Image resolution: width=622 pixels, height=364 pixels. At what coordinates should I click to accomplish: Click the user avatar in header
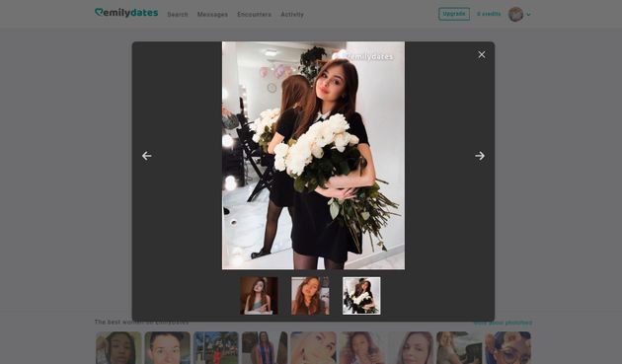click(515, 14)
